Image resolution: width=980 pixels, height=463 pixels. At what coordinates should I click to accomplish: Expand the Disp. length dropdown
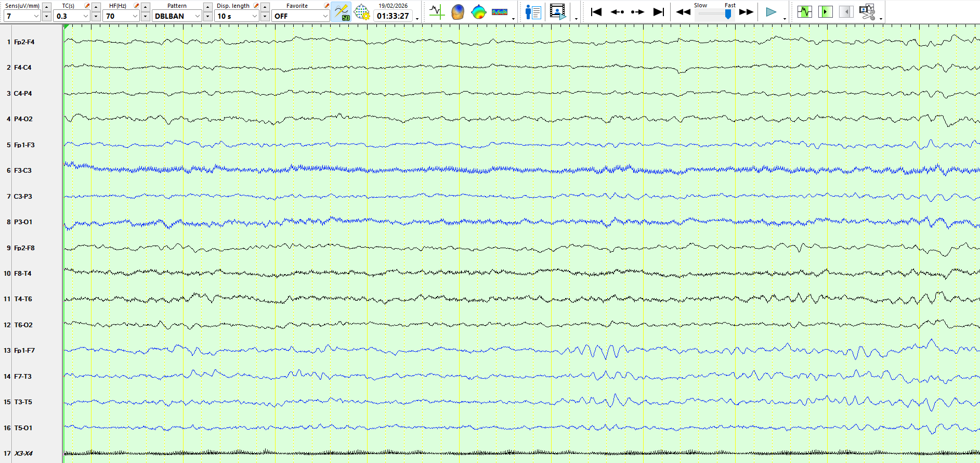point(254,16)
